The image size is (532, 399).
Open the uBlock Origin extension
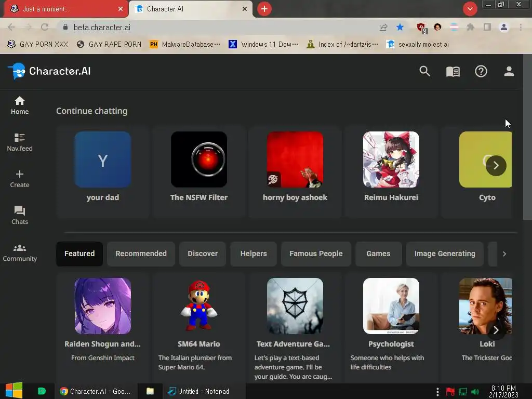[x=421, y=28]
